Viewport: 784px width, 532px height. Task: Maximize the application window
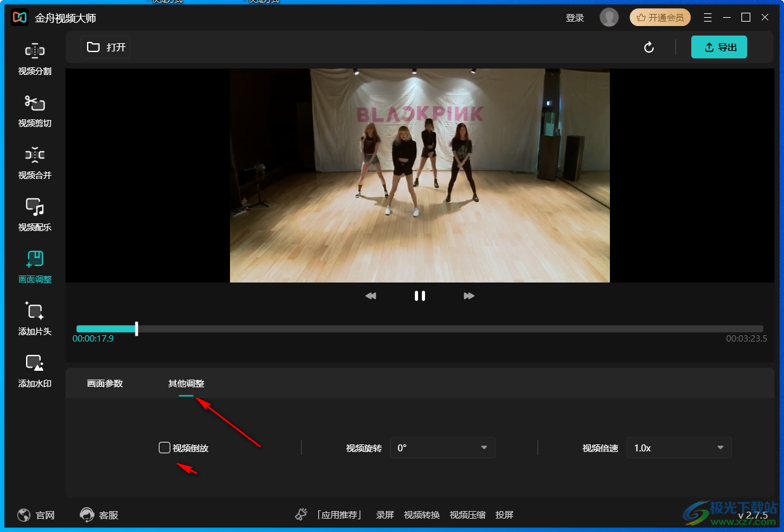[x=746, y=18]
